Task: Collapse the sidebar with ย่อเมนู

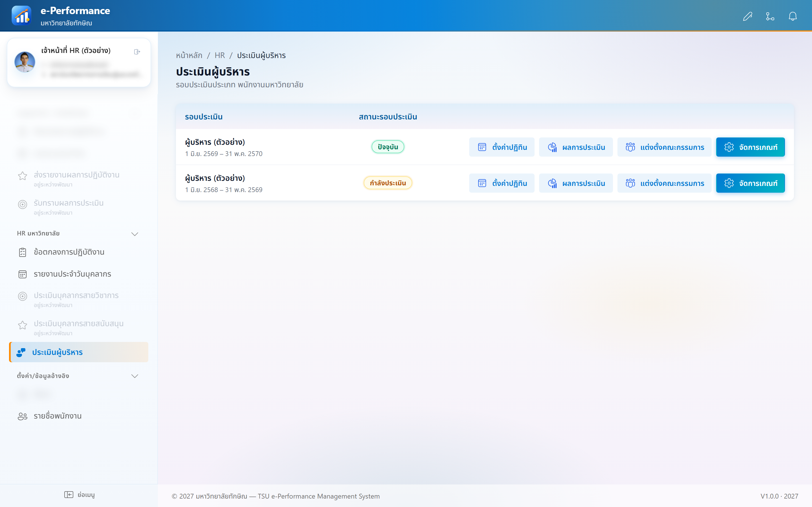Action: tap(79, 495)
